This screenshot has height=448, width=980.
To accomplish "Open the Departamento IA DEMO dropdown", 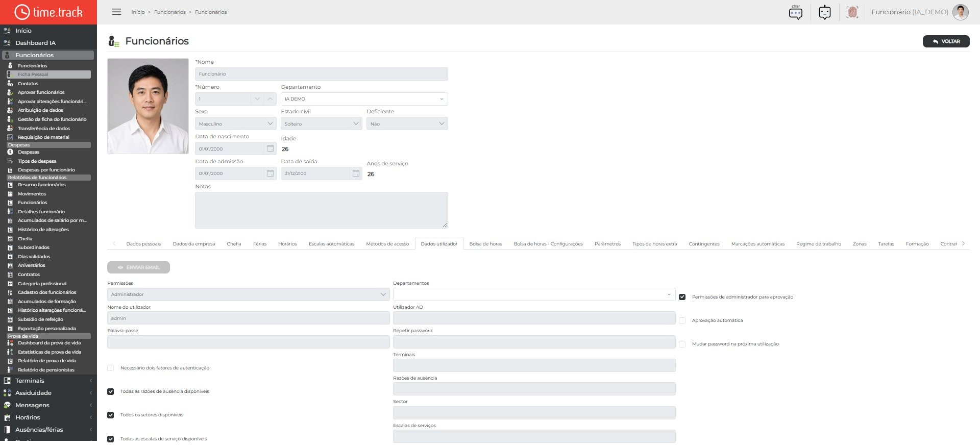I will [364, 99].
